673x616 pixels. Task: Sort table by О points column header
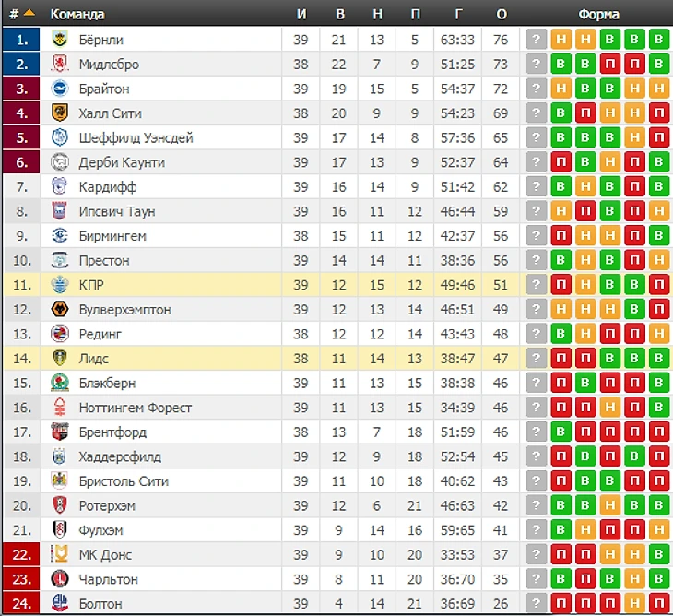(x=502, y=14)
